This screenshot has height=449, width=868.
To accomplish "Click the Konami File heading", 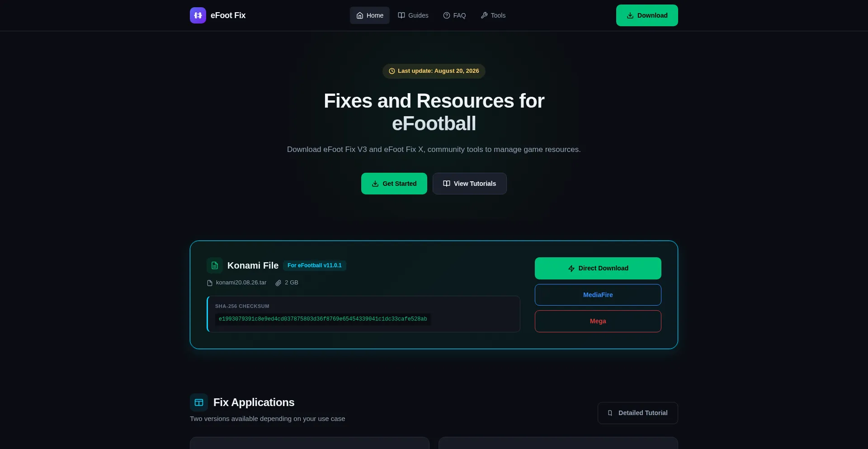I will click(x=253, y=265).
